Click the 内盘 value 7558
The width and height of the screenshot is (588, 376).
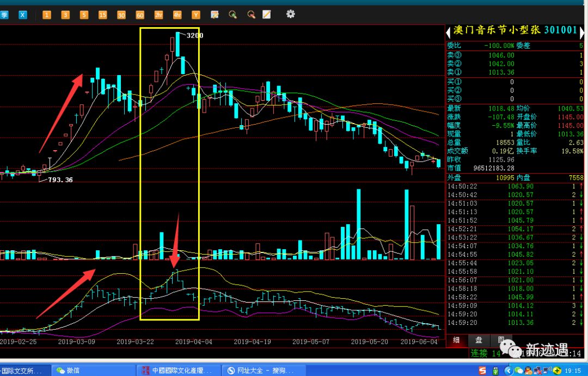pyautogui.click(x=576, y=178)
